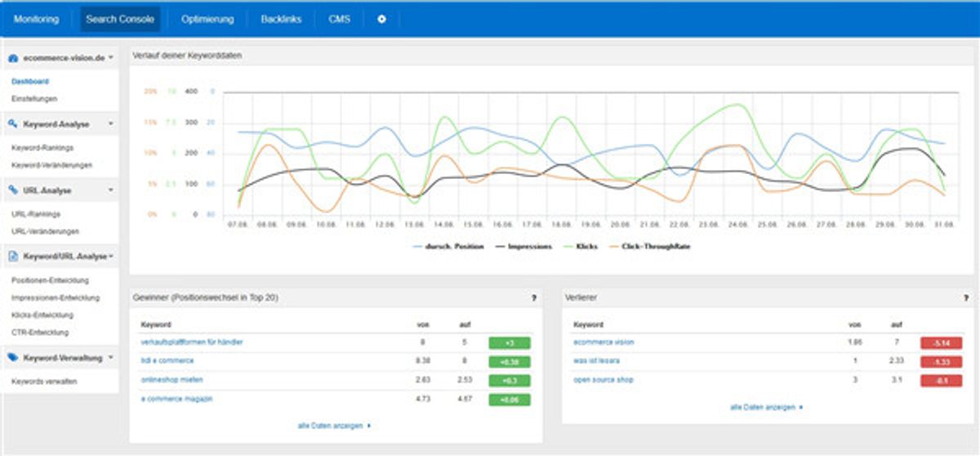The image size is (980, 456).
Task: Click the 'von' value 8.38
Action: [422, 360]
